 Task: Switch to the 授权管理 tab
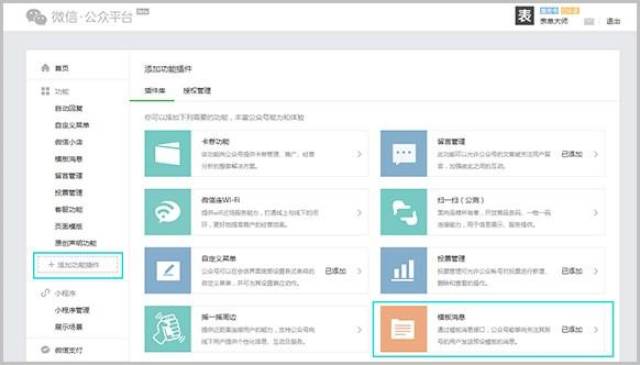coord(197,91)
